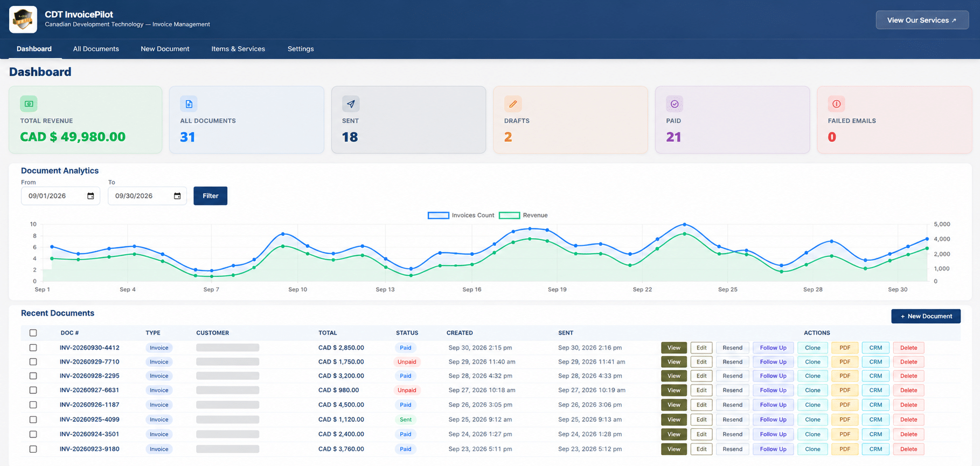Download PDF for INV-20260925-4099
Viewport: 980px width, 466px height.
click(x=845, y=420)
